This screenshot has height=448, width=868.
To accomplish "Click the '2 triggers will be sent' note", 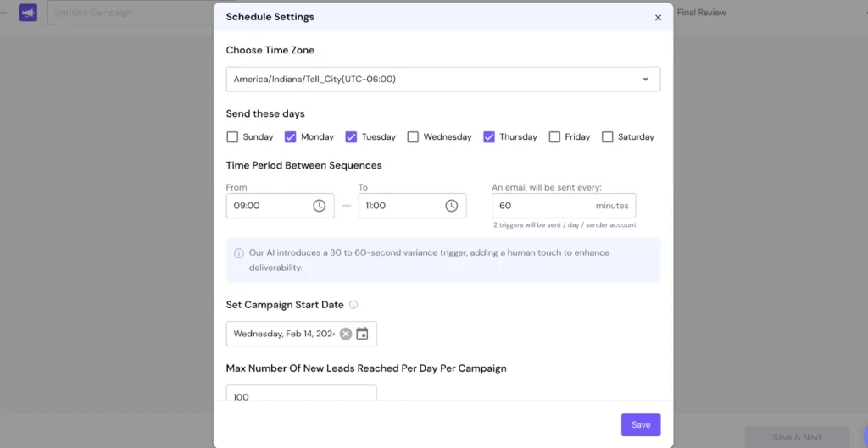I will coord(565,225).
